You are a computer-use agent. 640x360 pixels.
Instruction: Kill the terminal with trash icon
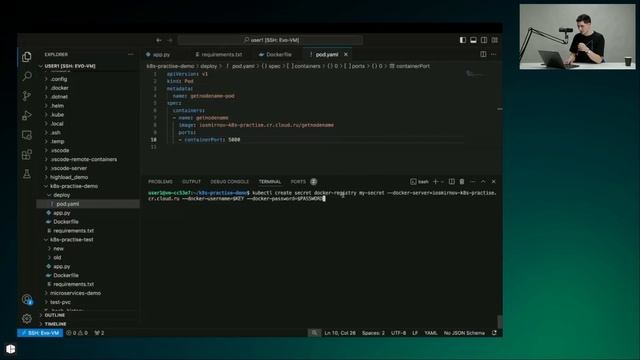[x=462, y=182]
